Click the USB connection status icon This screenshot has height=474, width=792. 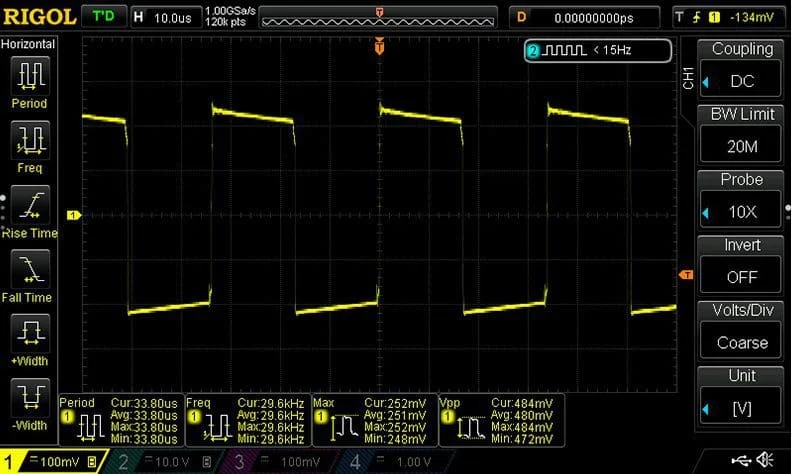[x=741, y=460]
